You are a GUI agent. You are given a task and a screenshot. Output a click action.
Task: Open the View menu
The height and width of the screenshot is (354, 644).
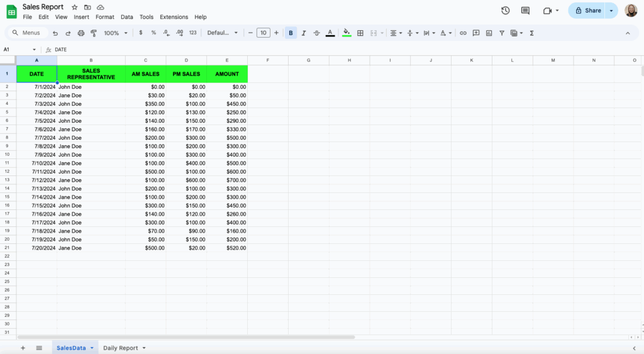(61, 17)
